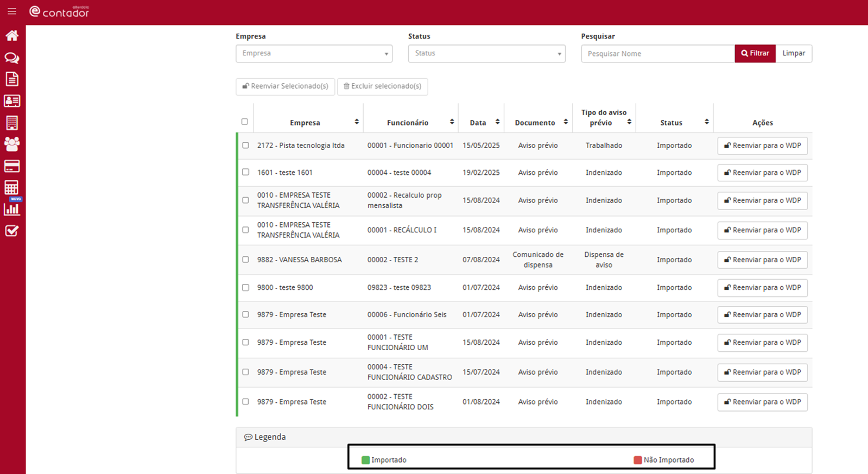
Task: Open the bar chart reports icon
Action: tap(12, 209)
